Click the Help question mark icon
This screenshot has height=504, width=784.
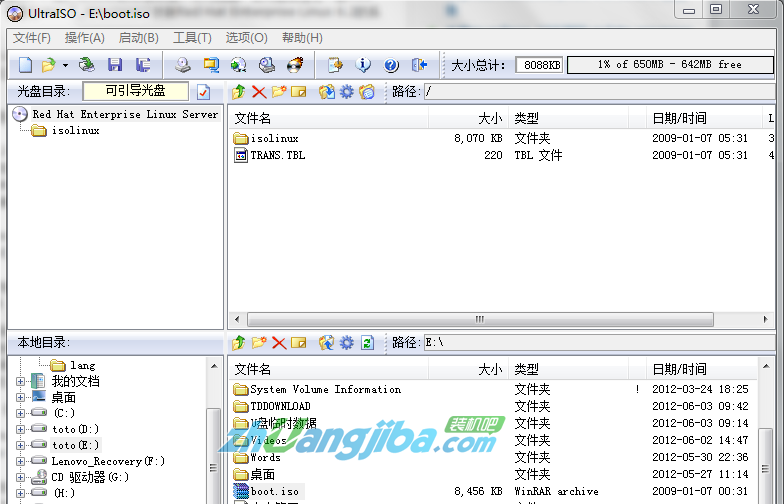[391, 65]
